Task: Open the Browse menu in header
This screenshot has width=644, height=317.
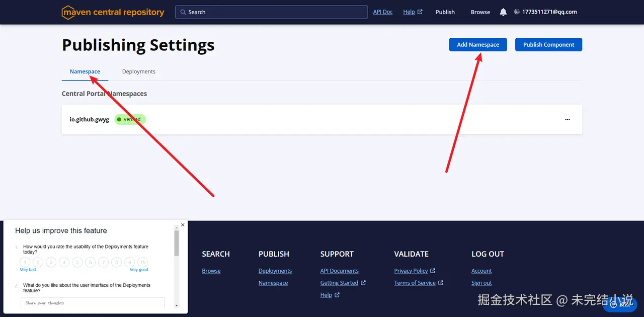Action: click(x=480, y=12)
